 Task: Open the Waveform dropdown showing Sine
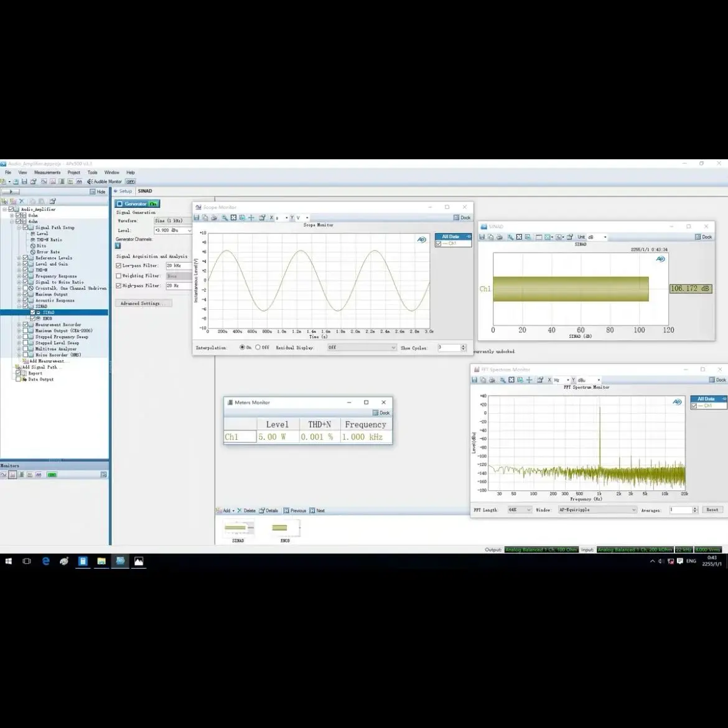[173, 221]
